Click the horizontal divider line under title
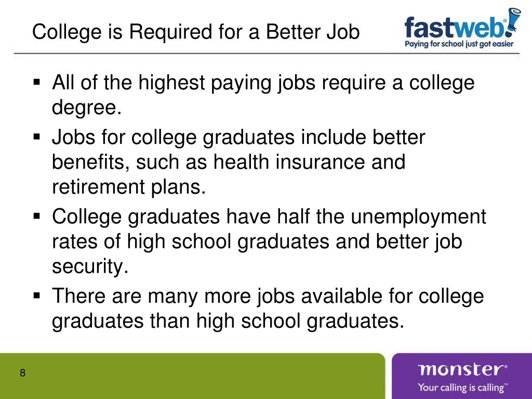Viewport: 532px width, 399px height. click(x=267, y=54)
